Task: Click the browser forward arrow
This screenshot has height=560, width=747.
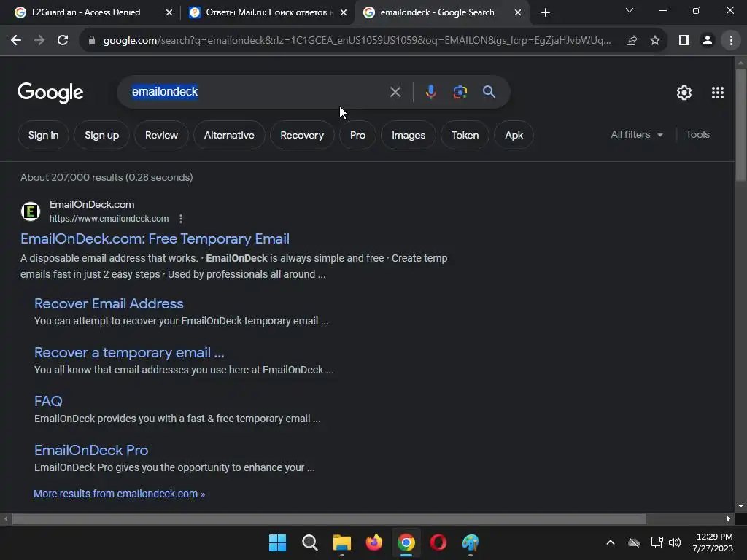Action: coord(39,41)
